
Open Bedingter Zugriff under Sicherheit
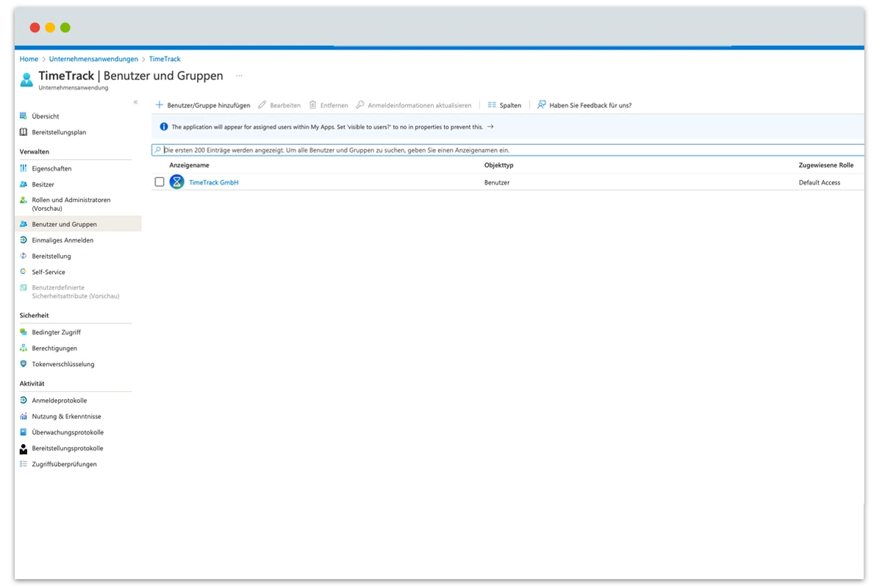click(56, 332)
